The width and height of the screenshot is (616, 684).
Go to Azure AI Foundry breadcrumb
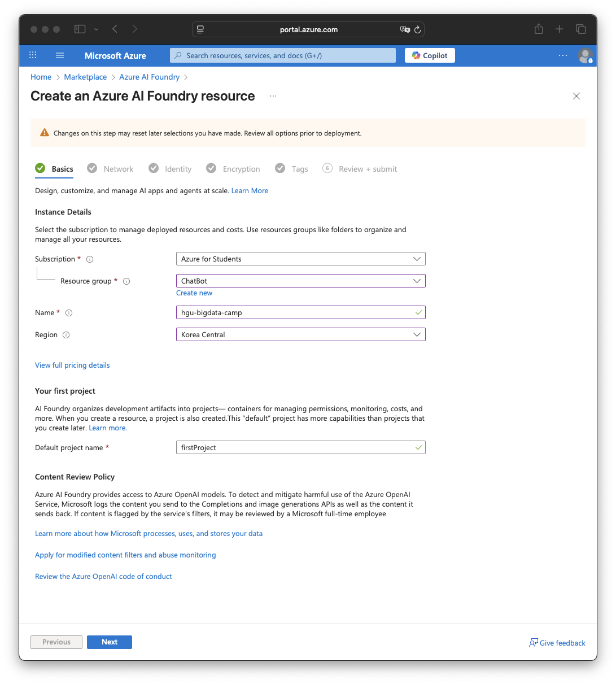pos(149,77)
